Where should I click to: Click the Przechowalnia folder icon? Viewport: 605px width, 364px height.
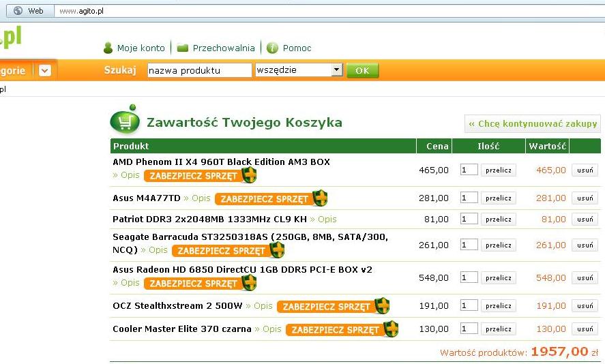click(183, 48)
